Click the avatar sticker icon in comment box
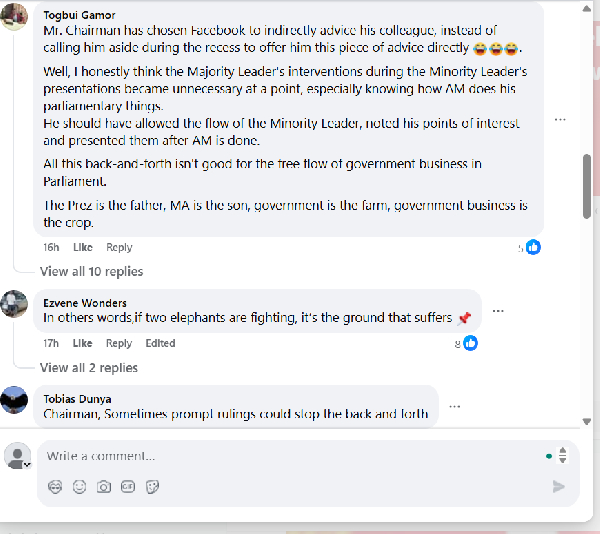Viewport: 600px width, 534px height. [x=55, y=487]
